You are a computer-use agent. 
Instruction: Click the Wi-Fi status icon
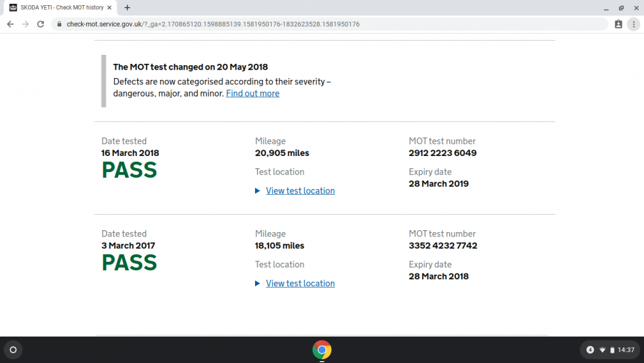click(x=603, y=350)
